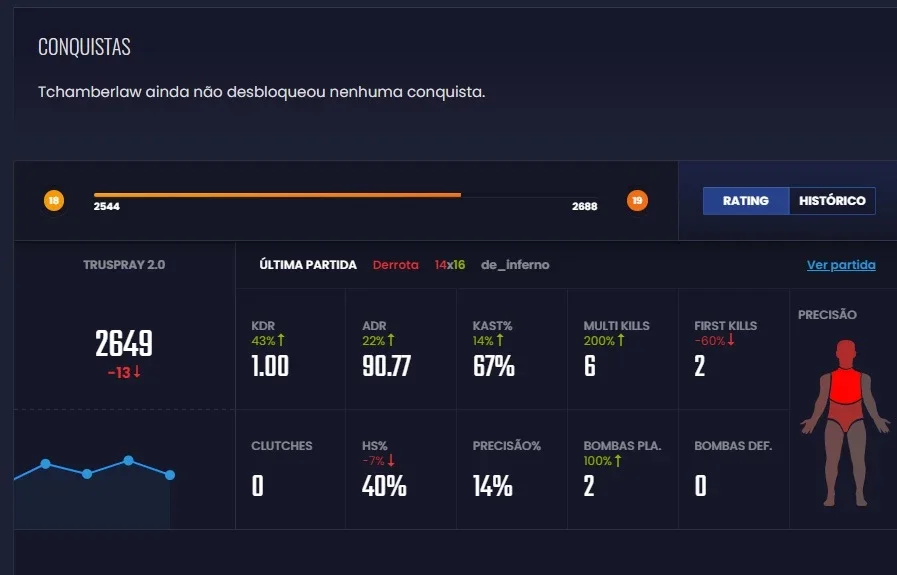Click the -13 rating change indicator
Viewport: 897px width, 575px height.
point(124,372)
